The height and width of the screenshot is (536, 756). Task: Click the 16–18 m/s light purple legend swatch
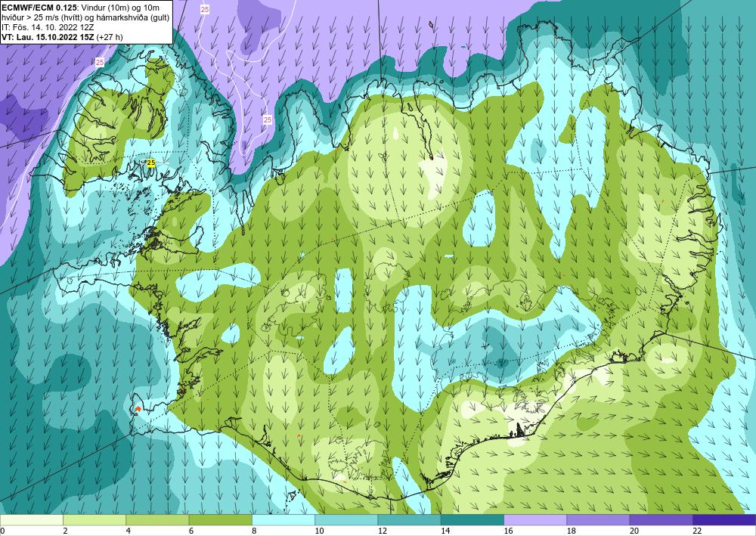click(535, 519)
